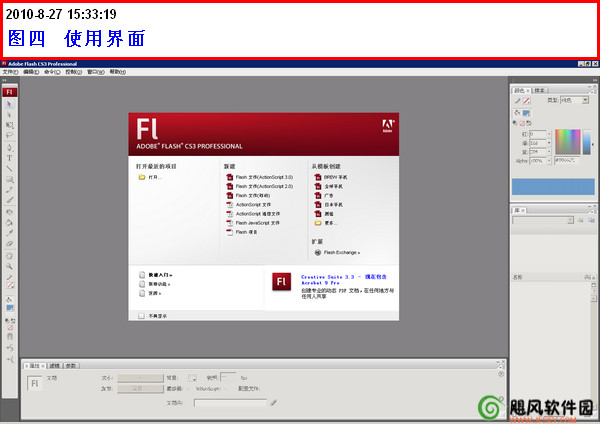Collapse the right panel dock
This screenshot has height=424, width=600.
[594, 80]
